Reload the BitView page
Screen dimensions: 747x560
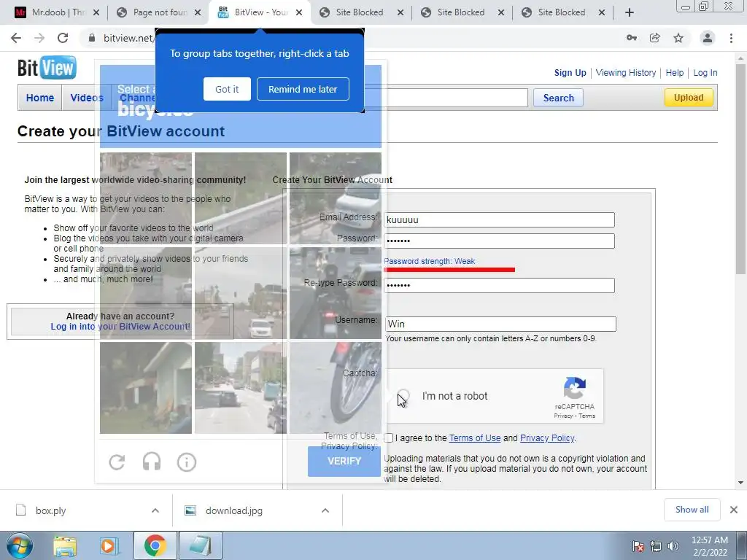click(63, 38)
